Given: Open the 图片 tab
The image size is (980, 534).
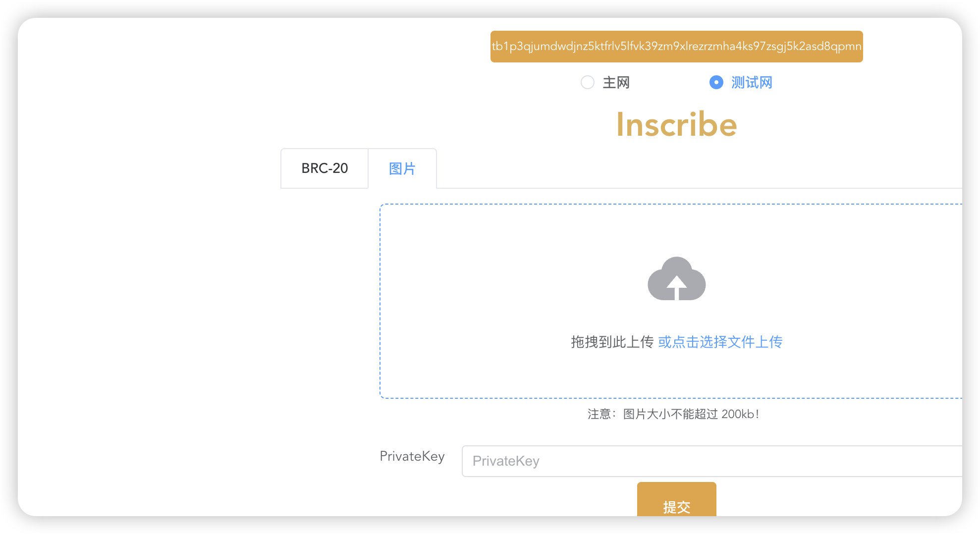Looking at the screenshot, I should [402, 168].
